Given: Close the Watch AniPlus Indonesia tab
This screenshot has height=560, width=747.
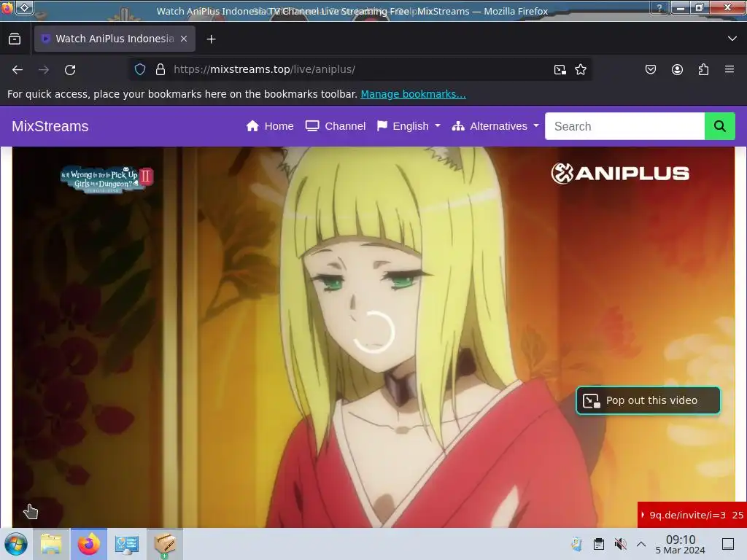Looking at the screenshot, I should 184,39.
